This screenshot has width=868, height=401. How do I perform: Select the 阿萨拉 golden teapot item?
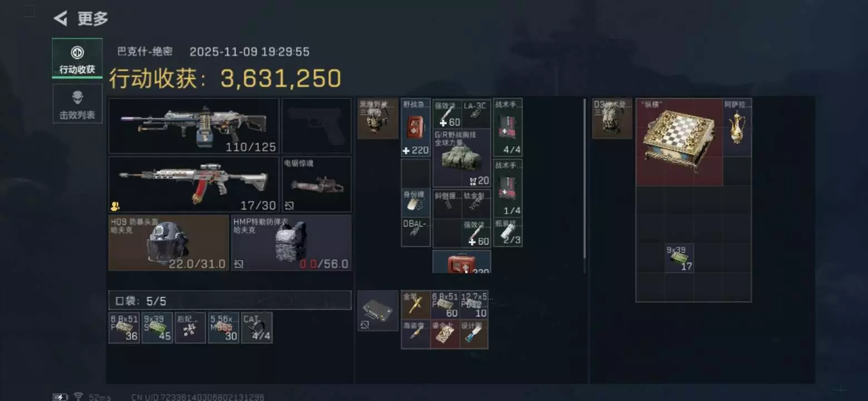(737, 128)
